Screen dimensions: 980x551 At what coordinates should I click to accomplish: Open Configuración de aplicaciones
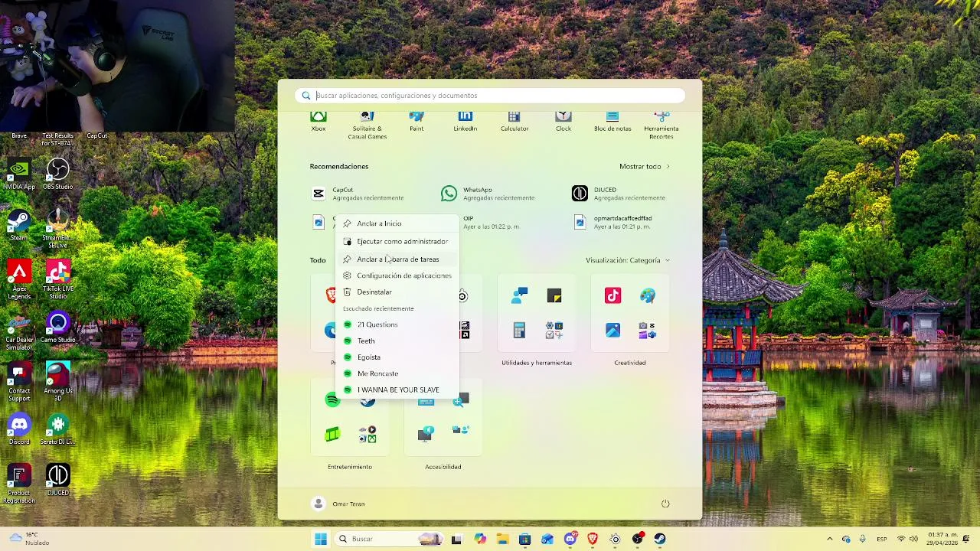397,275
